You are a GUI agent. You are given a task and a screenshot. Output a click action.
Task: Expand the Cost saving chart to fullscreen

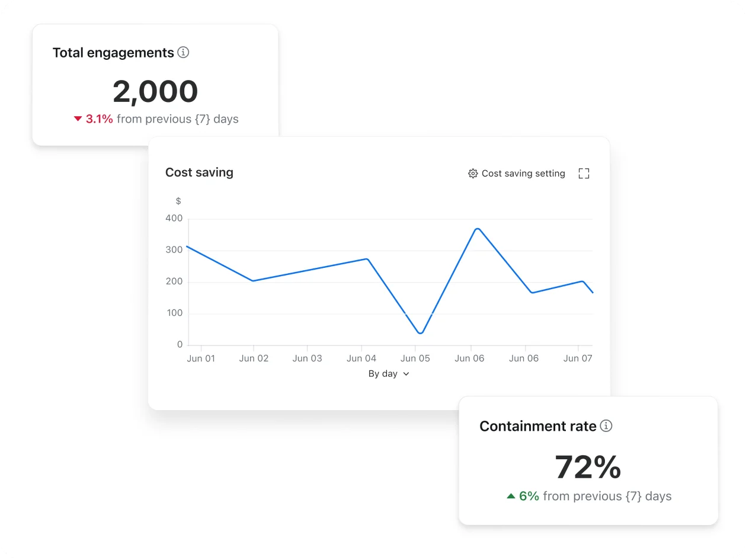[x=584, y=173]
